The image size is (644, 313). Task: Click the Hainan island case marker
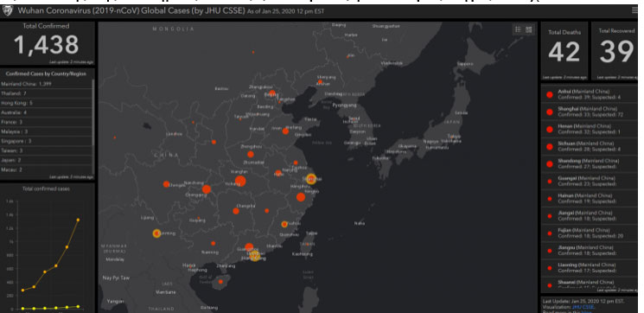(220, 282)
